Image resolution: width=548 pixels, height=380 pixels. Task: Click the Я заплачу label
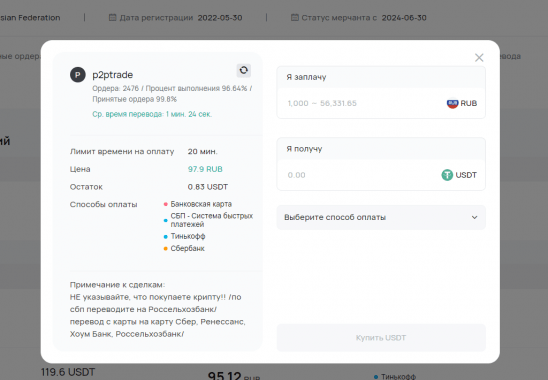307,77
